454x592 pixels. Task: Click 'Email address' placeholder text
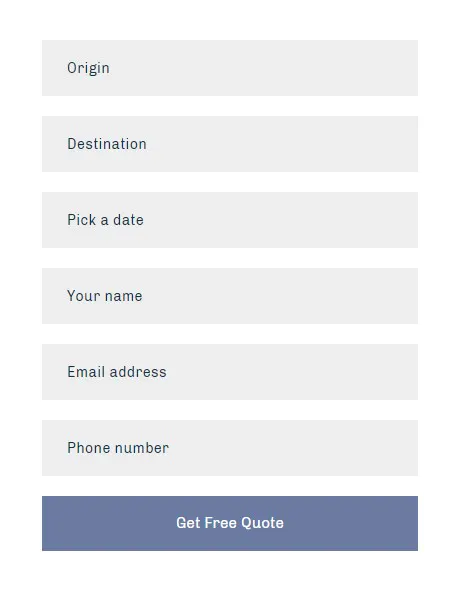point(117,372)
